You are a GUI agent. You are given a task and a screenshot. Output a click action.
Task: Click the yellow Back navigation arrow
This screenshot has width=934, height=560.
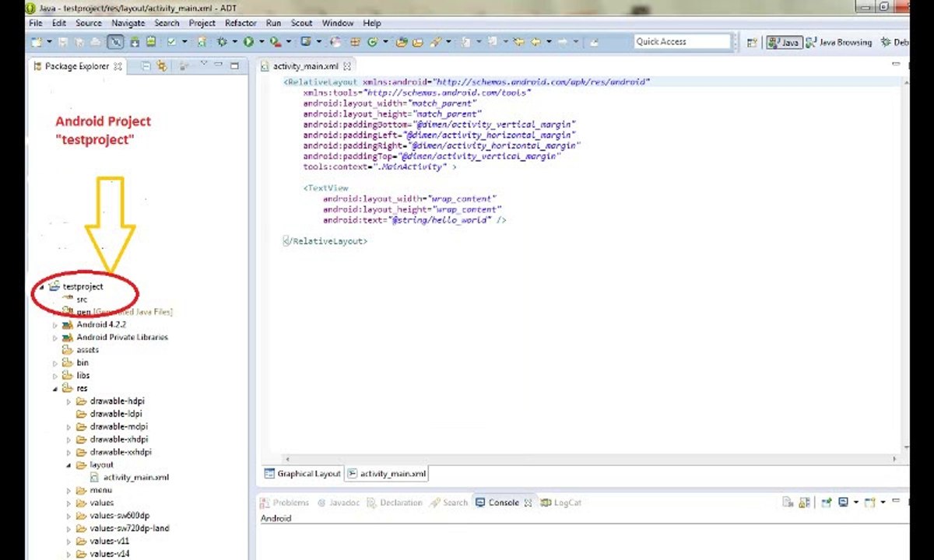click(x=537, y=42)
